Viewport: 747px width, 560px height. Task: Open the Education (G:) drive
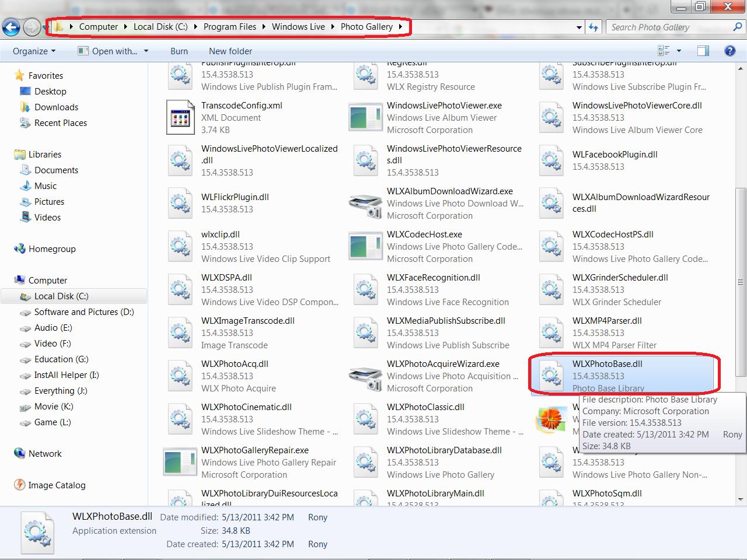coord(61,359)
